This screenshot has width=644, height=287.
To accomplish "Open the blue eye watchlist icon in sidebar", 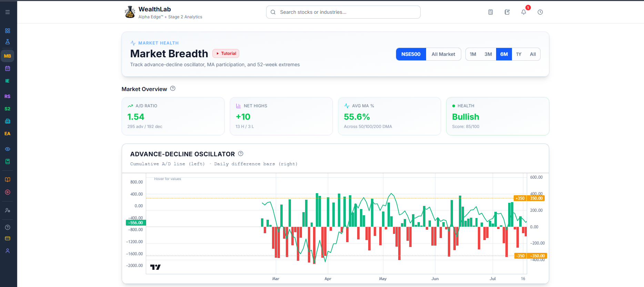I will (x=8, y=149).
